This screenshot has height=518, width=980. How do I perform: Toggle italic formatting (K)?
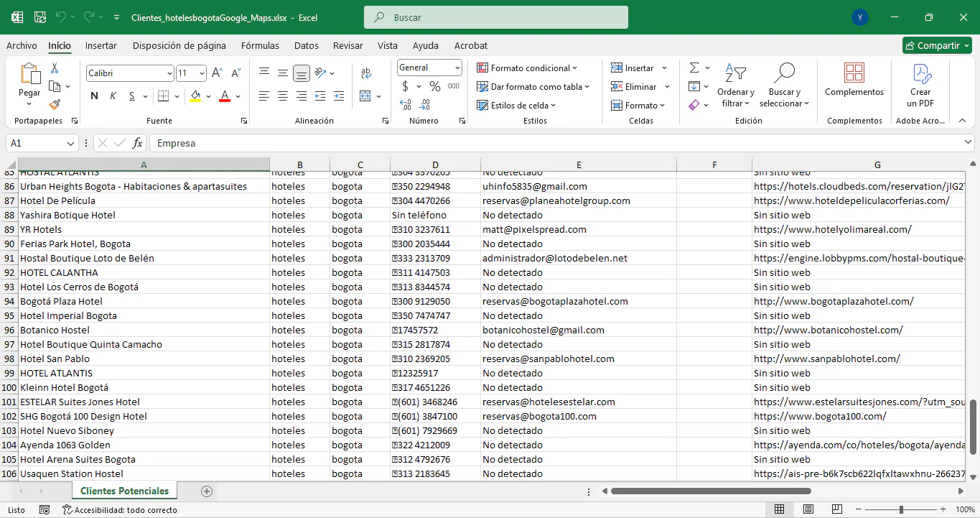(x=113, y=96)
